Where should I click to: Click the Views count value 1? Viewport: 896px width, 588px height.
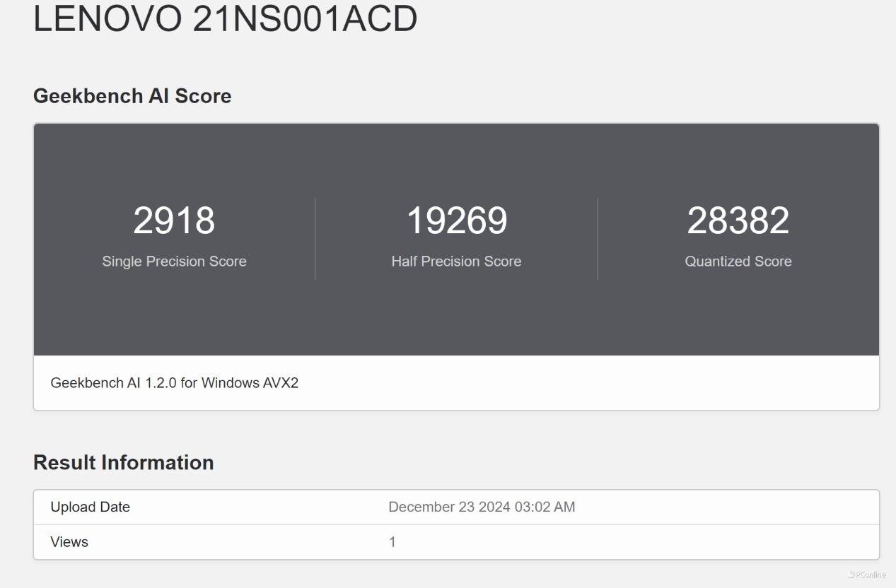point(392,542)
